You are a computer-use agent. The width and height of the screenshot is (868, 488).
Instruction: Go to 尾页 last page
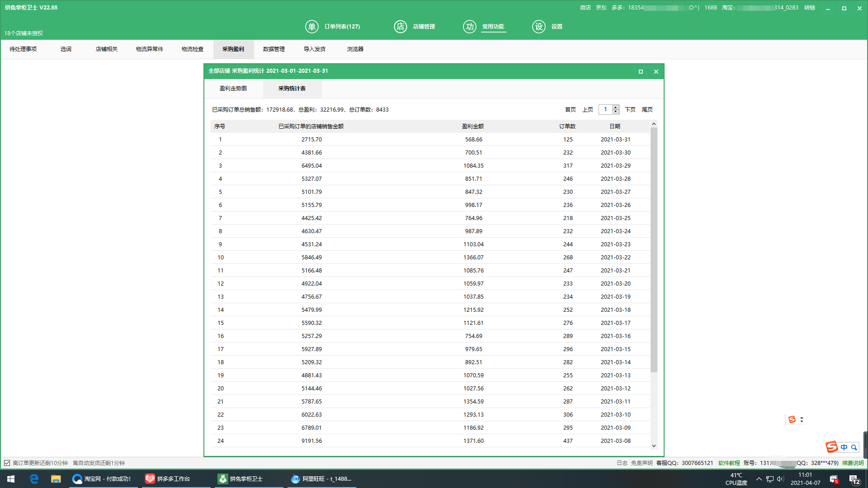coord(647,110)
